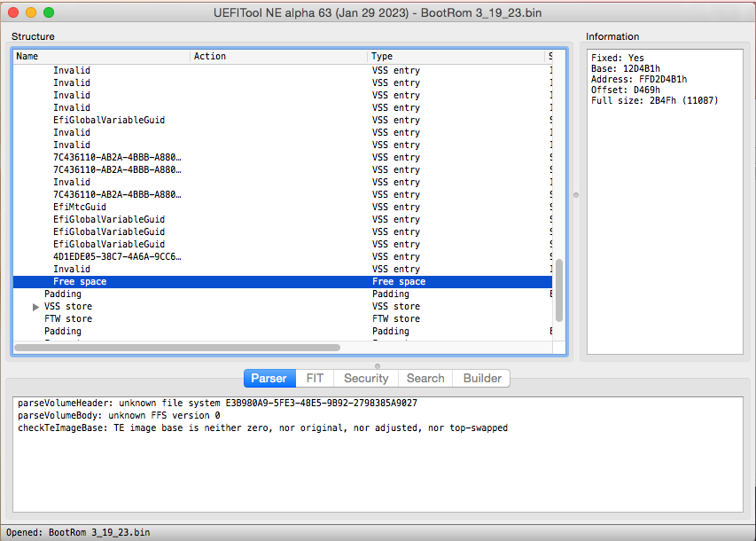Click the 'Base: 12D4B1h' info line
Screen dimensions: 756x541
click(x=626, y=68)
